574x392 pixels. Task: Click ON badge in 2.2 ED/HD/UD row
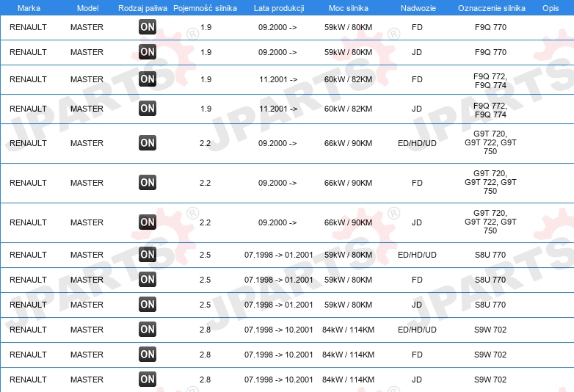[148, 143]
